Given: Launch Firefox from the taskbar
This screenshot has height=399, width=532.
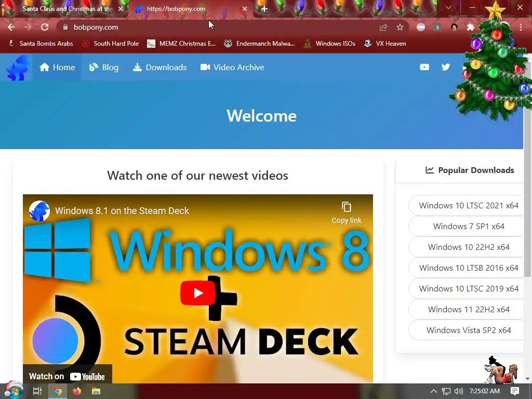Looking at the screenshot, I should tap(77, 391).
